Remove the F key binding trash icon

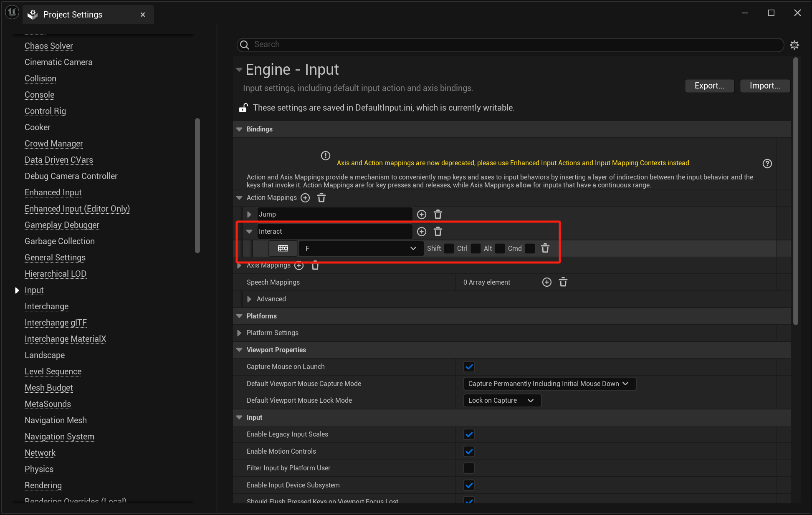545,248
